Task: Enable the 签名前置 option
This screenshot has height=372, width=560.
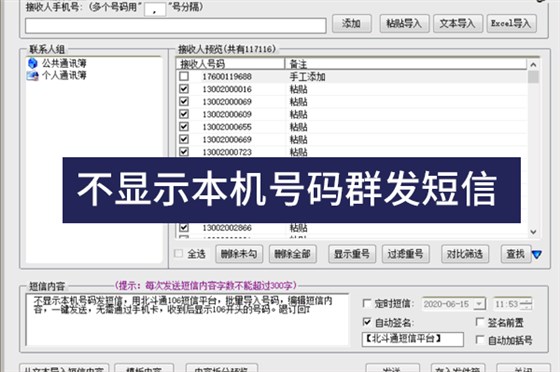Action: (480, 322)
